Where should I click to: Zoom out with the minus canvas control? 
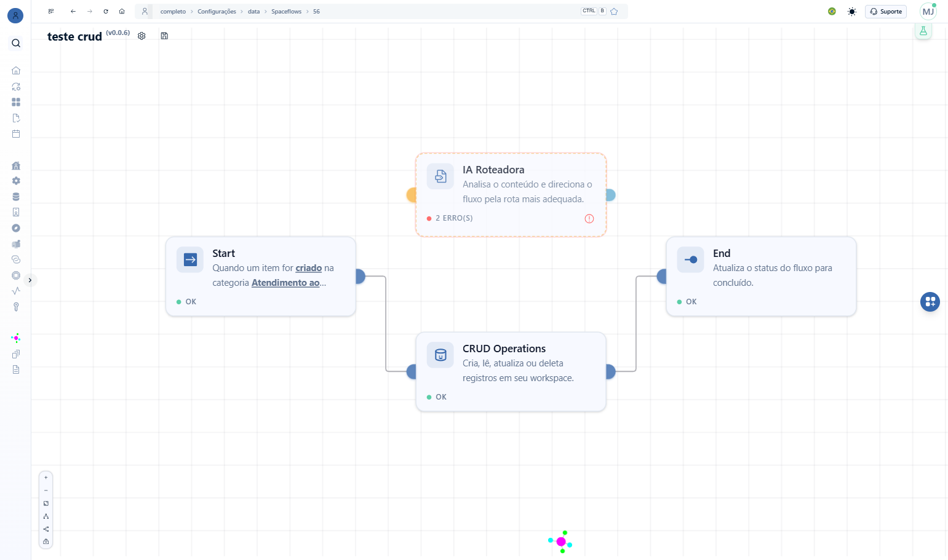pos(46,491)
